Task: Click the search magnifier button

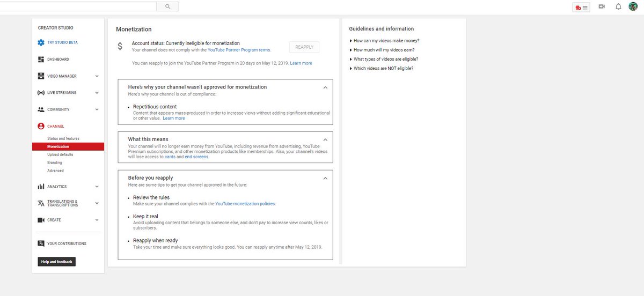Action: coord(167,6)
